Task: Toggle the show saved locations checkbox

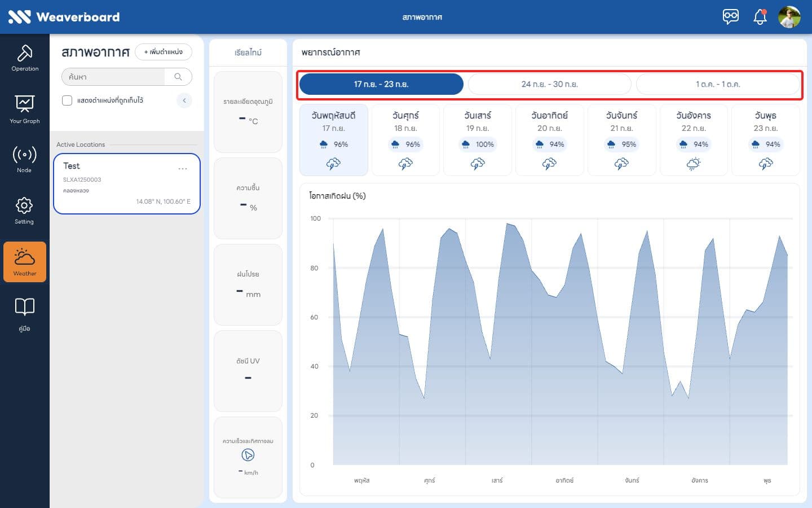Action: click(67, 100)
